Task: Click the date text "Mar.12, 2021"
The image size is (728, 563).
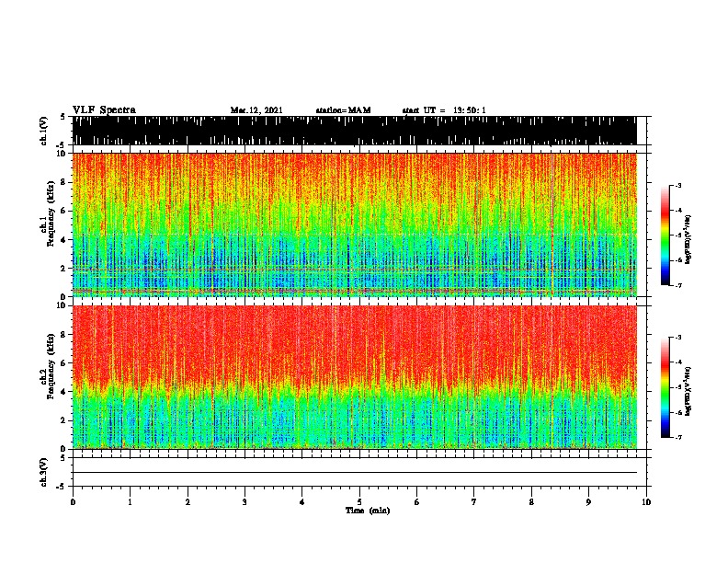Action: click(256, 110)
